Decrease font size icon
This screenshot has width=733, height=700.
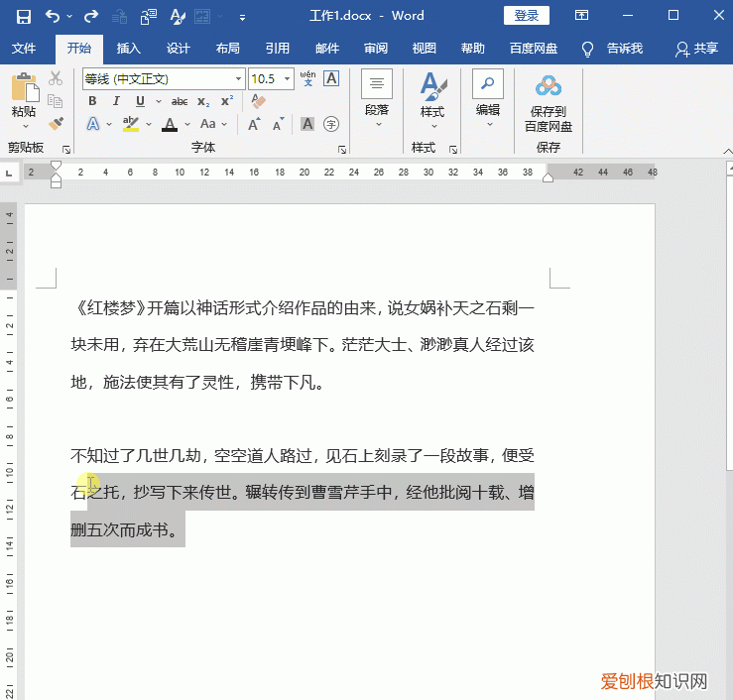[279, 124]
